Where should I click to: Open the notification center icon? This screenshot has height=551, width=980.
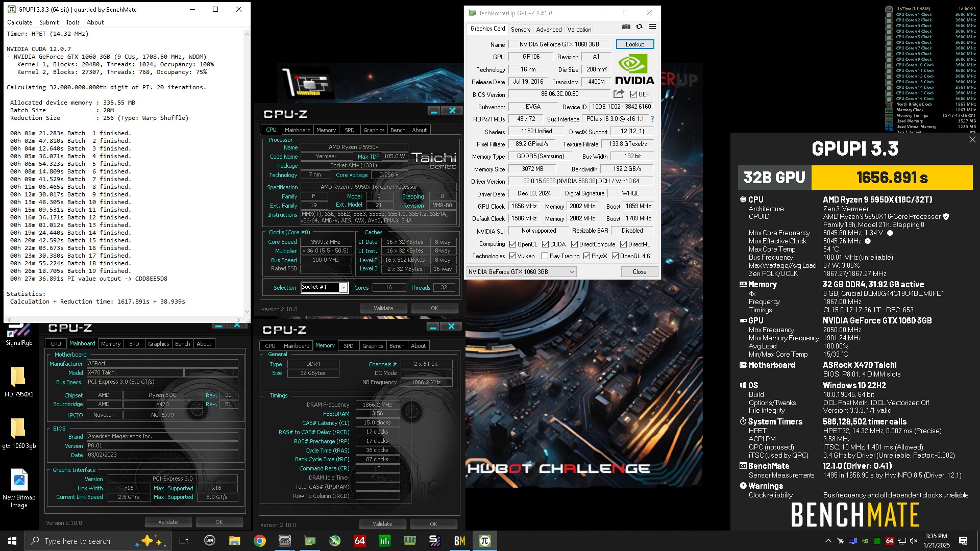pyautogui.click(x=963, y=541)
